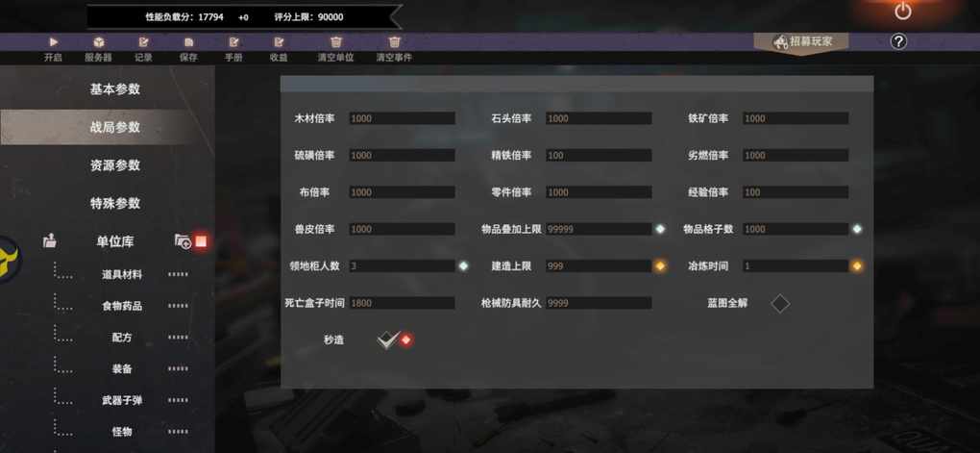980x453 pixels.
Task: Click the 清空单位 trash icon
Action: [x=335, y=42]
